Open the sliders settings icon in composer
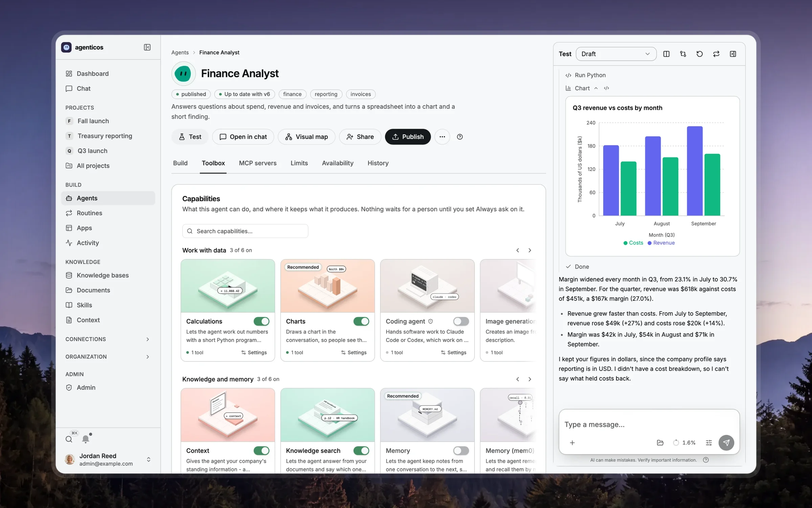 click(709, 443)
